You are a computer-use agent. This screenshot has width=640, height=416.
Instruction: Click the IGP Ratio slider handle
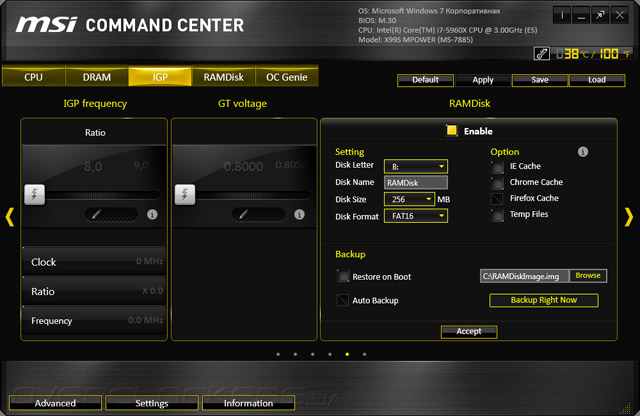click(x=35, y=194)
